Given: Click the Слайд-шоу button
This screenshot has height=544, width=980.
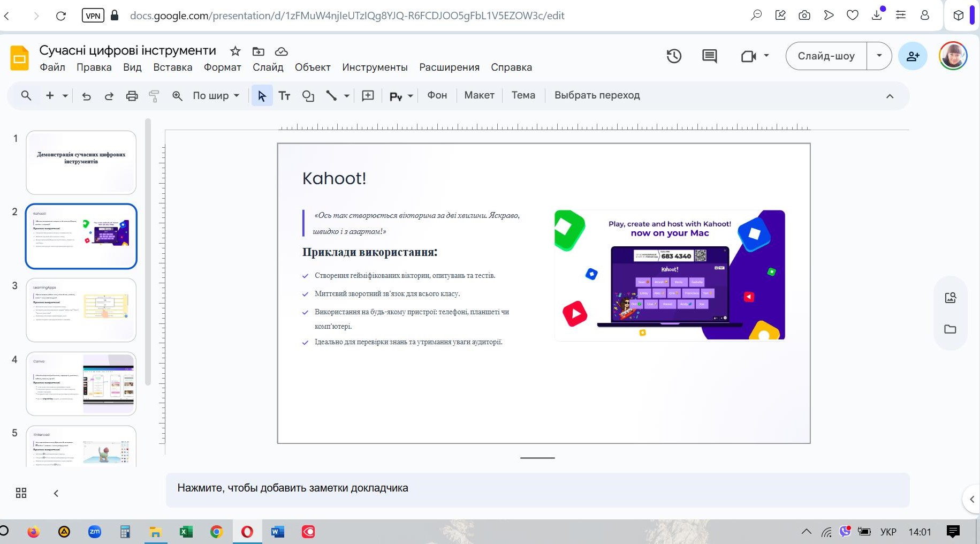Looking at the screenshot, I should [x=826, y=56].
